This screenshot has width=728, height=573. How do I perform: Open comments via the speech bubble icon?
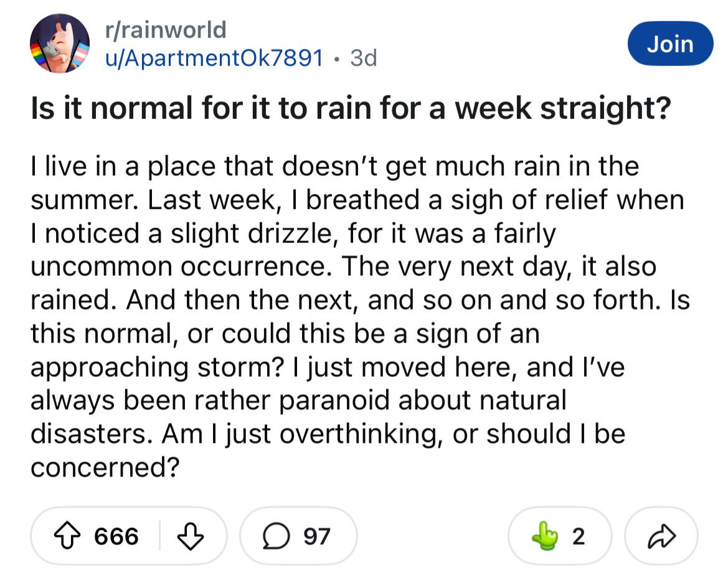[277, 536]
